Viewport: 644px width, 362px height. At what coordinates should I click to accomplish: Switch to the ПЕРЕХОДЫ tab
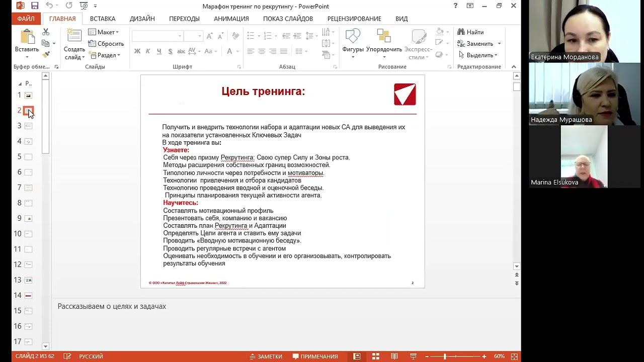point(184,19)
